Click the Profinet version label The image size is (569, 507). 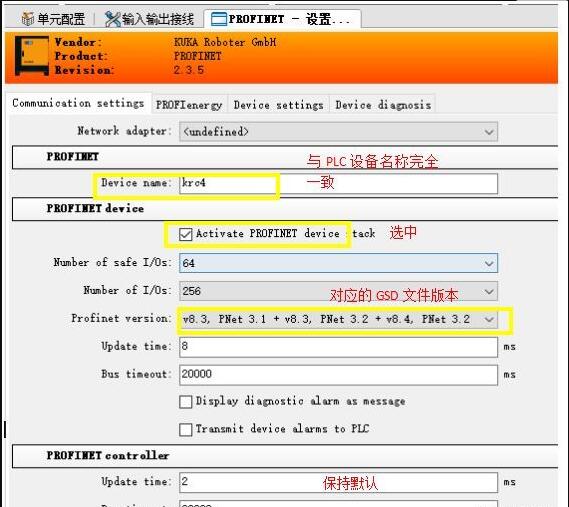[121, 318]
